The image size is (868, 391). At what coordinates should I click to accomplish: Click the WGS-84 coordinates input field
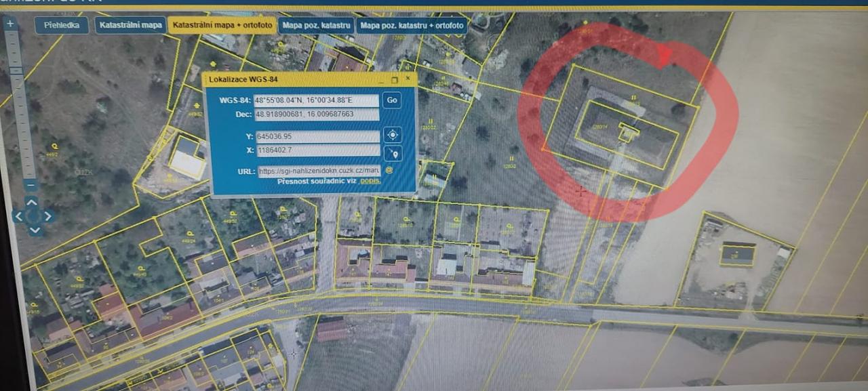coord(316,100)
